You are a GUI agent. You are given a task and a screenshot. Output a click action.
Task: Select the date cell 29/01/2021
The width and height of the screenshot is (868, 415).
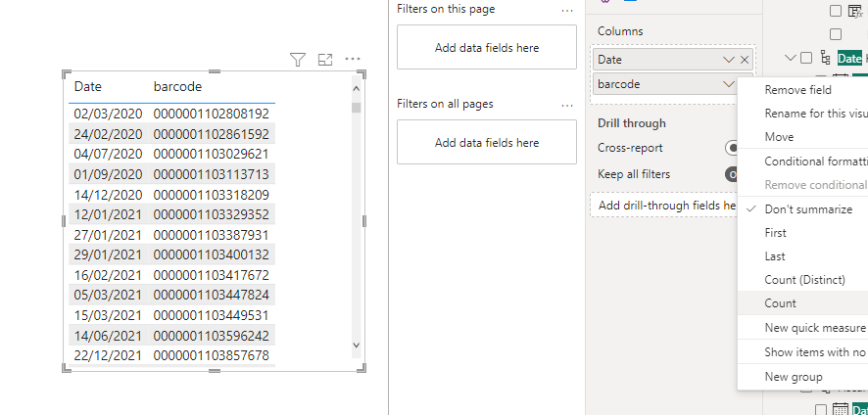(108, 254)
